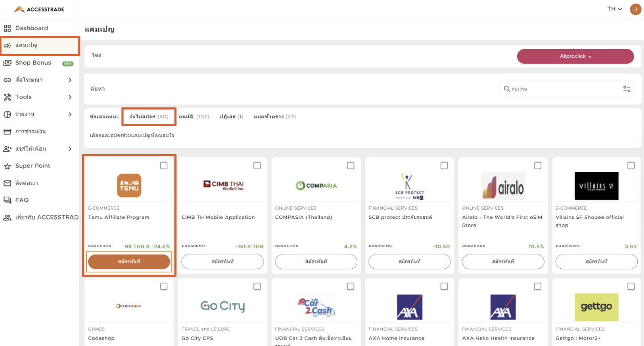644x346 pixels.
Task: Tick the Codashop checkbox
Action: point(164,286)
